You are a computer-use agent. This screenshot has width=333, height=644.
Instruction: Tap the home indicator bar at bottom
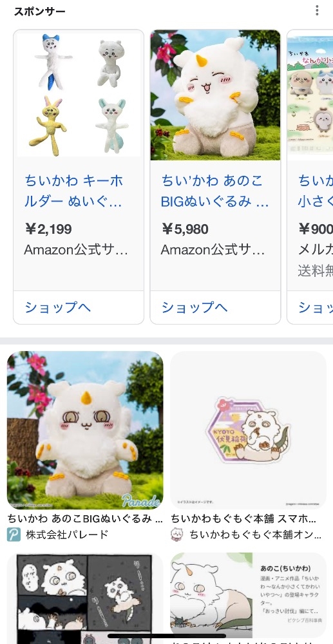coord(167,636)
